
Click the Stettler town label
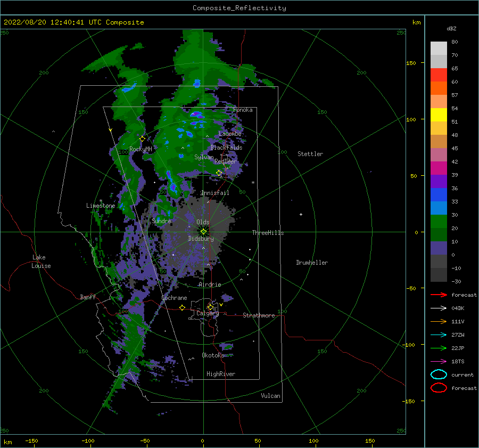point(310,154)
